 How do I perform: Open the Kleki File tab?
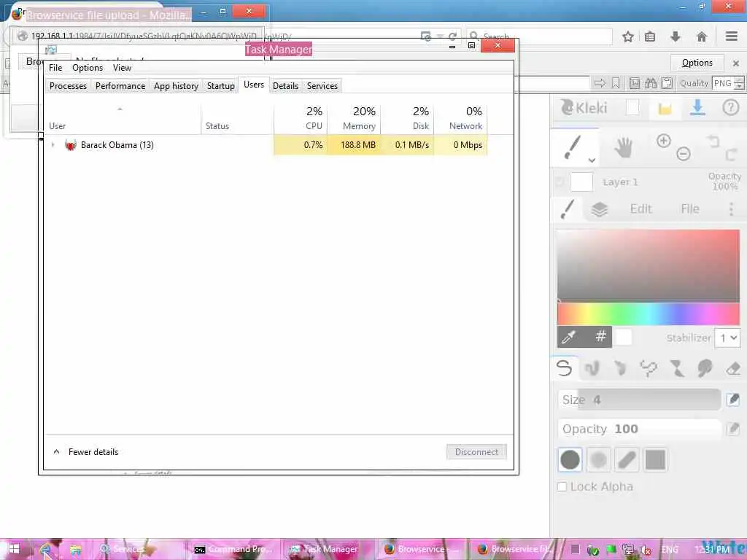click(690, 209)
